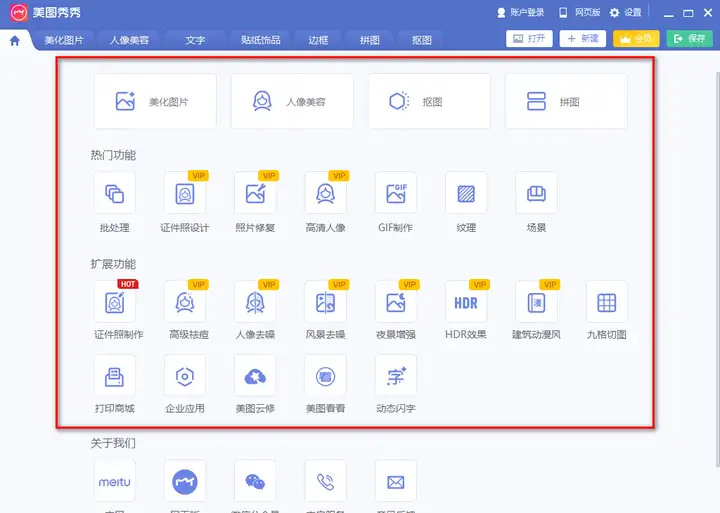Open 夜景增强 feature icon
The height and width of the screenshot is (513, 720).
click(396, 302)
